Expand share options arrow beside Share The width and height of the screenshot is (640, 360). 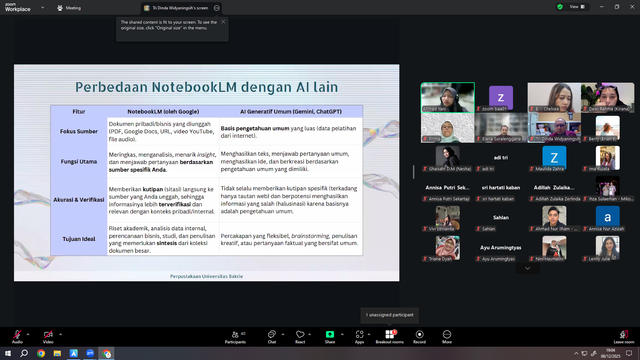click(342, 334)
